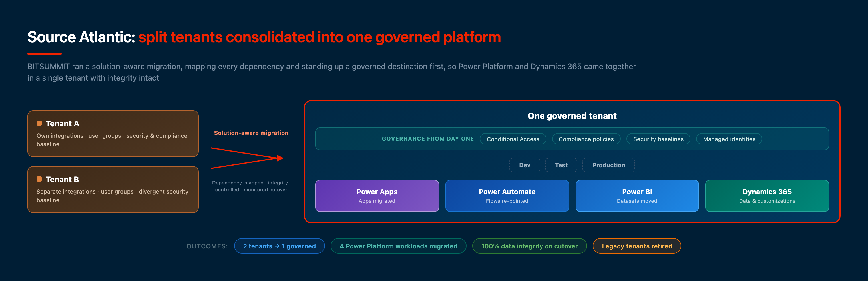Click the 'OUTCOMES:' label

click(x=207, y=246)
